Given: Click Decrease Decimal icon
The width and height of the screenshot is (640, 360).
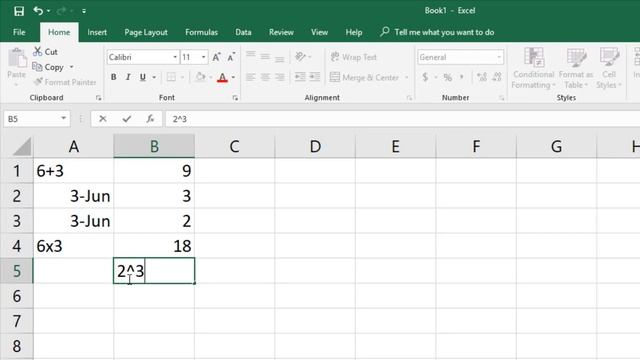Looking at the screenshot, I should pyautogui.click(x=497, y=77).
